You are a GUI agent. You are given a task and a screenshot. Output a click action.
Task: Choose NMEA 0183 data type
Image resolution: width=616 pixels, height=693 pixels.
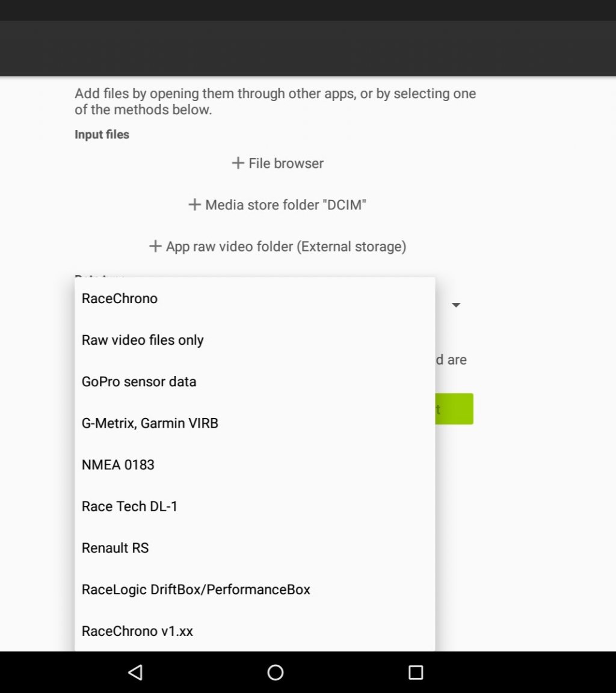[255, 464]
